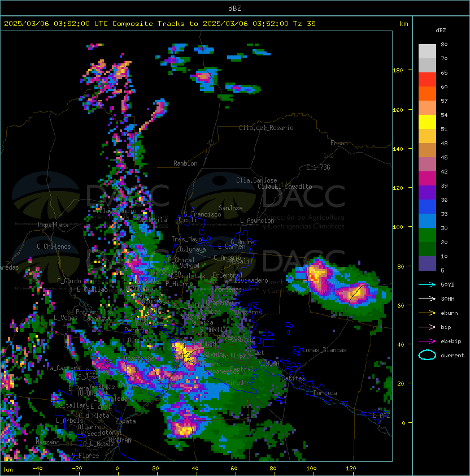Select the slate 5-10 dBZ swatch
Image resolution: width=470 pixels, height=476 pixels.
click(427, 263)
